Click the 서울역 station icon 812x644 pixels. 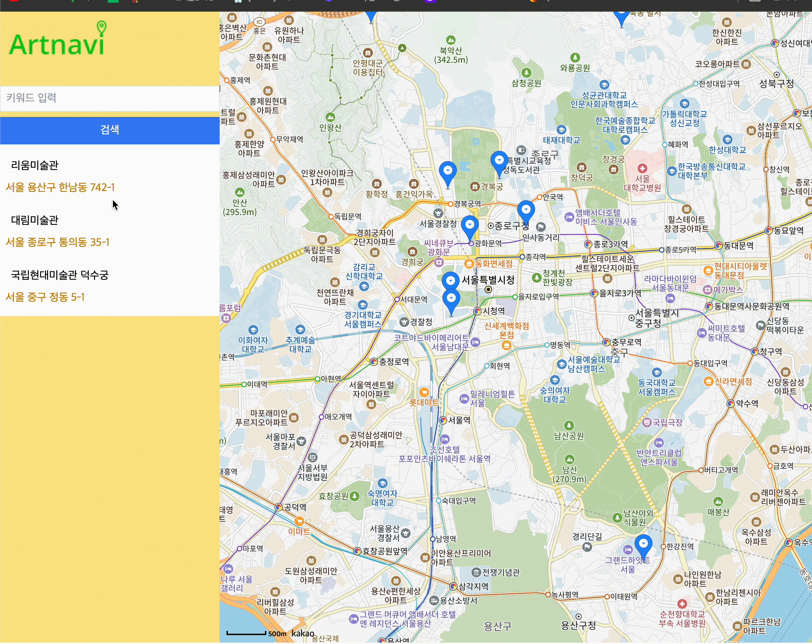[443, 420]
